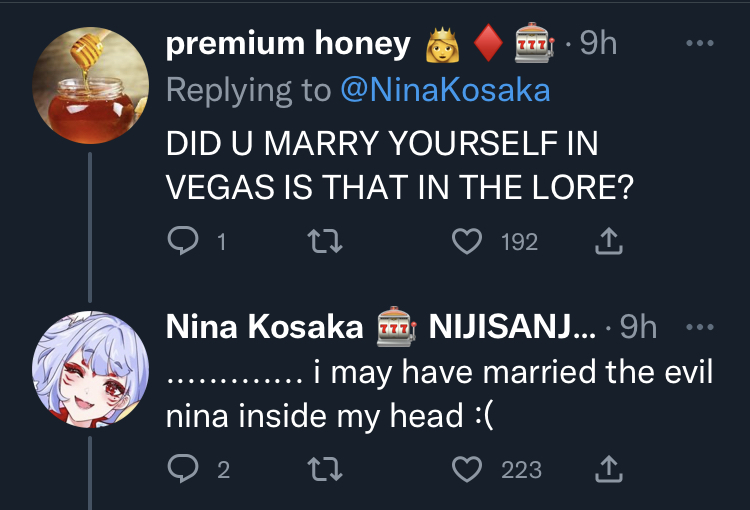Open more options for premium honey's tweet
This screenshot has width=750, height=510.
tap(699, 44)
